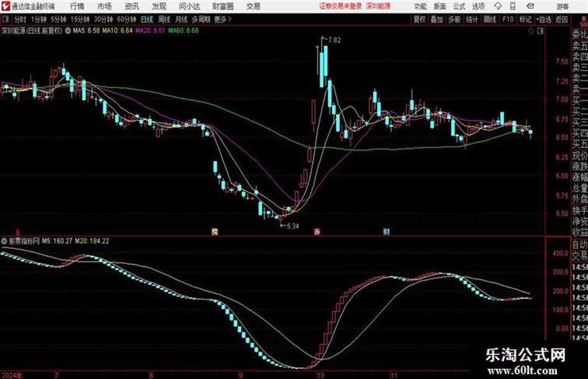588x379 pixels.
Task: Click the 自动 label in right panel
Action: tap(580, 245)
